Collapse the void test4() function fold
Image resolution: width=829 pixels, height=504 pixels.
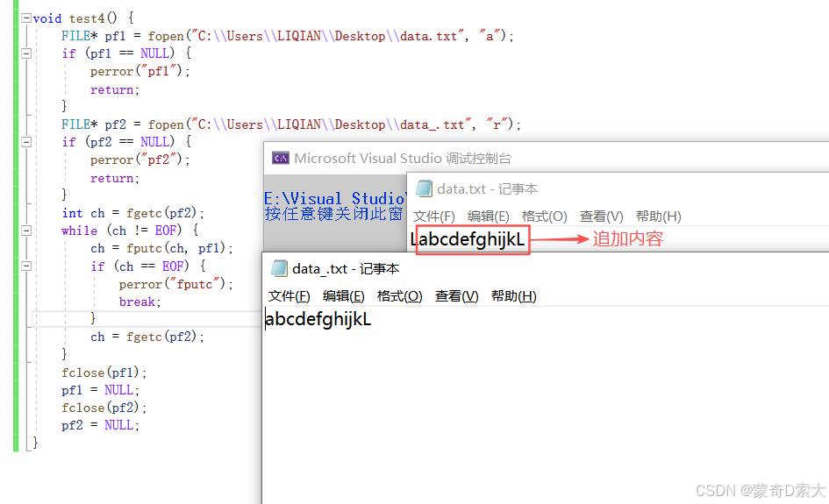[26, 18]
